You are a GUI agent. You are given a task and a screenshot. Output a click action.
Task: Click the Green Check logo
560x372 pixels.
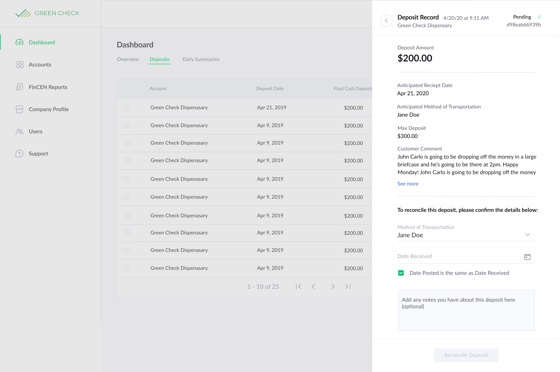[x=48, y=13]
